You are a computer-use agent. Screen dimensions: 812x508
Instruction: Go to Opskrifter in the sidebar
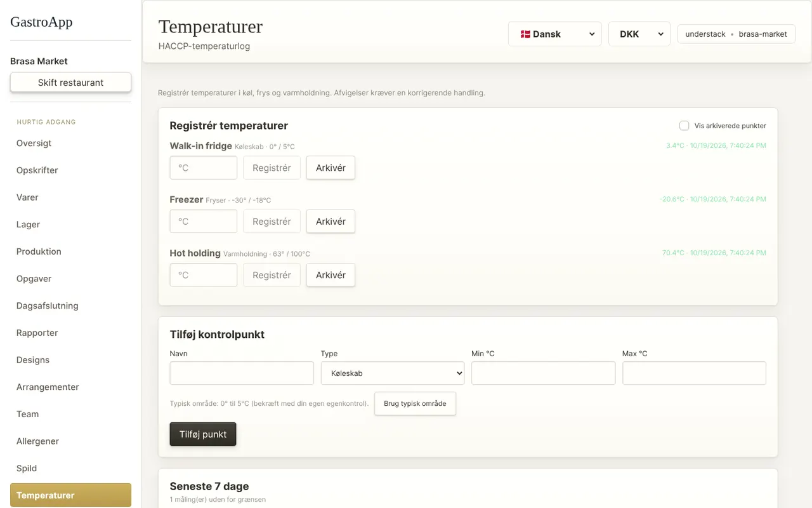coord(70,170)
